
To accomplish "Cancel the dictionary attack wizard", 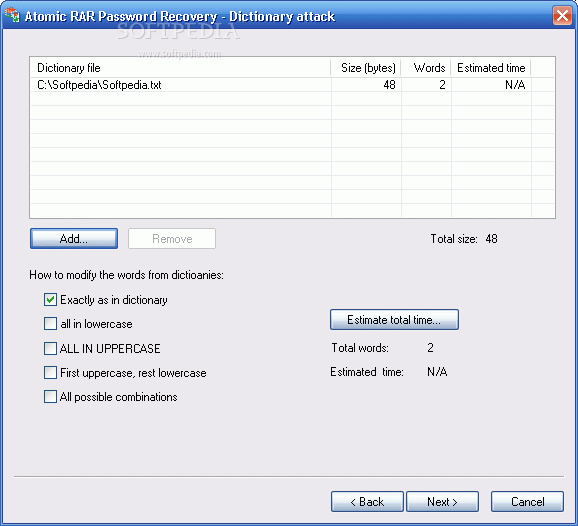I will coord(527,502).
